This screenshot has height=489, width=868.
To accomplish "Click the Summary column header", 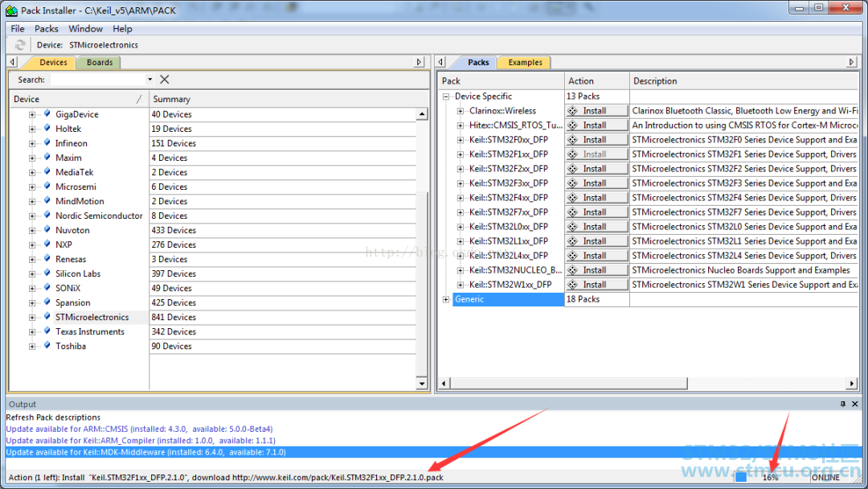I will pos(282,99).
